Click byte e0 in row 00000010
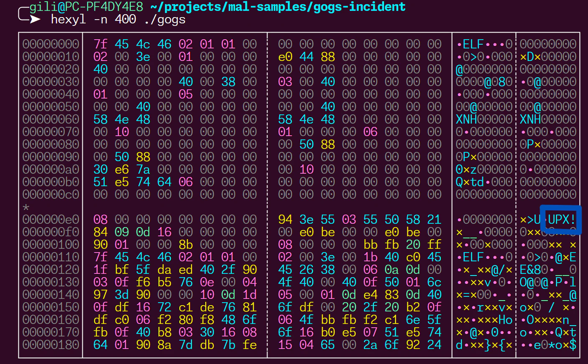This screenshot has width=588, height=364. pos(285,57)
